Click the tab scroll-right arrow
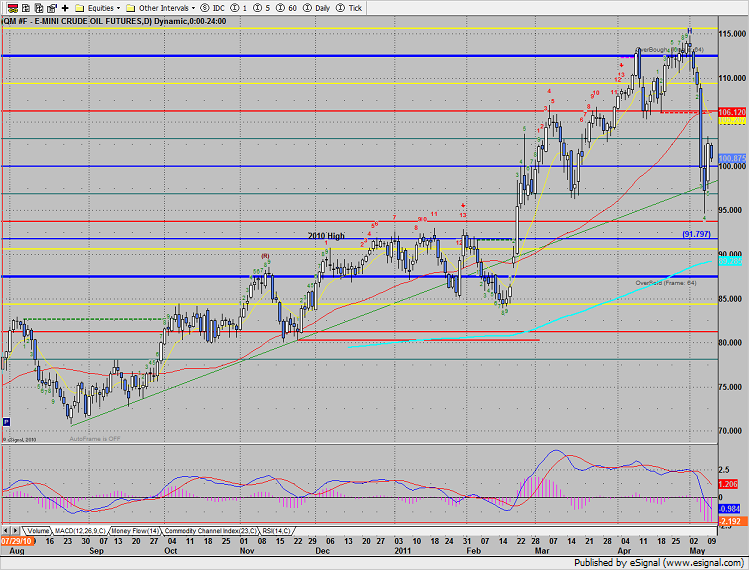 pos(15,531)
